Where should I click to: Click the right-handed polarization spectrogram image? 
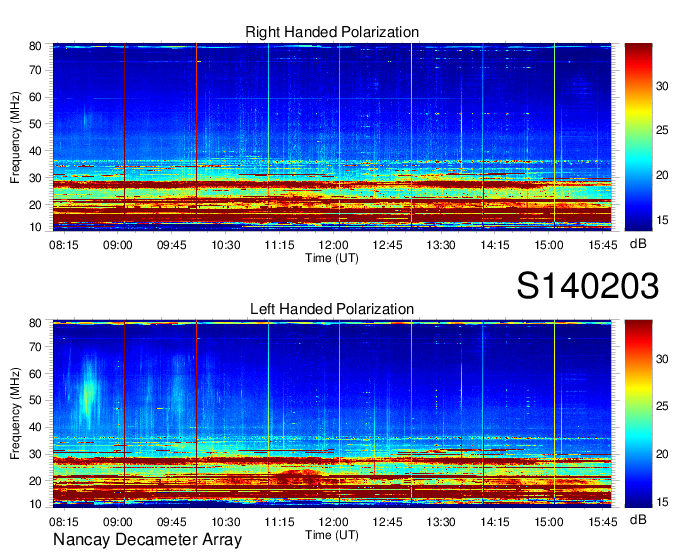[x=332, y=137]
